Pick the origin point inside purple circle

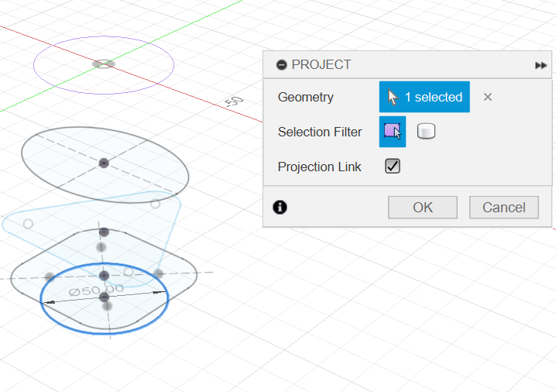103,64
